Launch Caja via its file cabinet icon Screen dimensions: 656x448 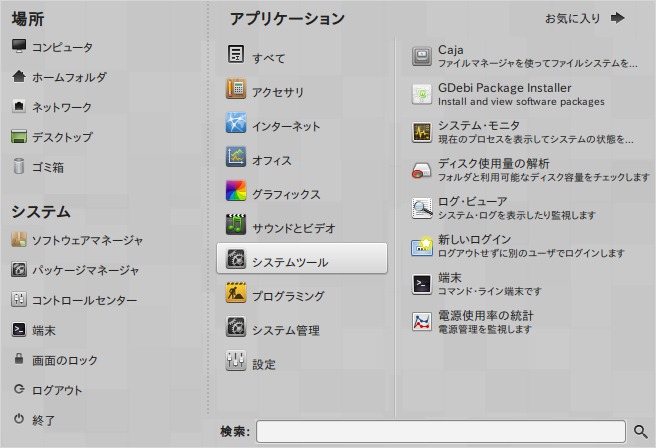(x=422, y=56)
